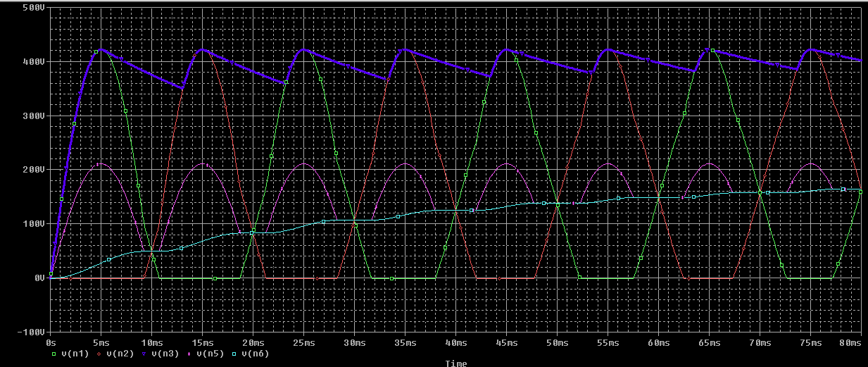868x367 pixels.
Task: Click the 80ms x-axis label
Action: coord(851,342)
